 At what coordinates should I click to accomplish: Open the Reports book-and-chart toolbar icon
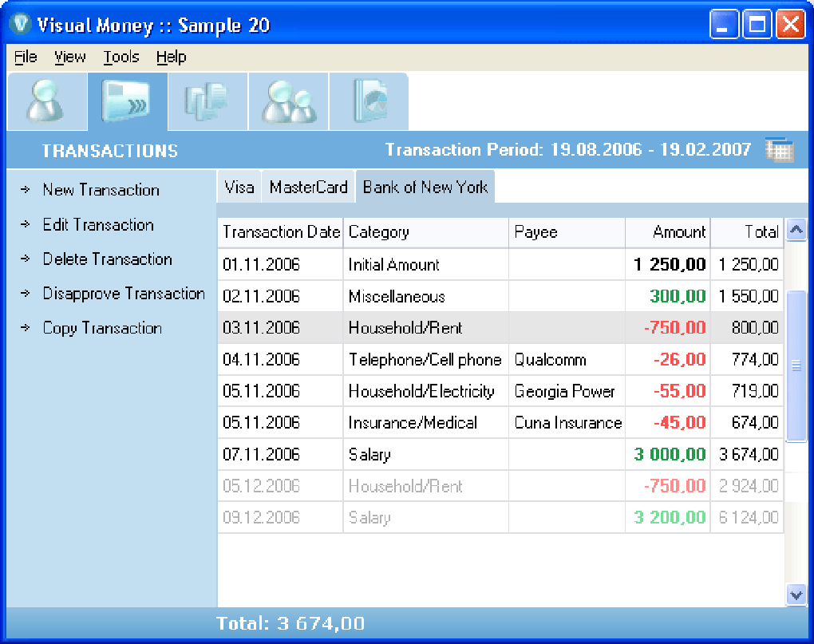[x=368, y=101]
